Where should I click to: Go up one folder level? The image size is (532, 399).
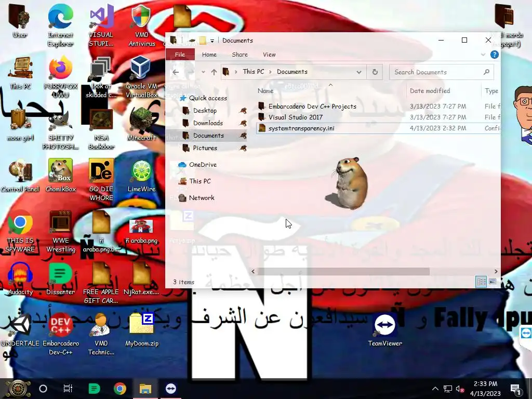pyautogui.click(x=214, y=72)
